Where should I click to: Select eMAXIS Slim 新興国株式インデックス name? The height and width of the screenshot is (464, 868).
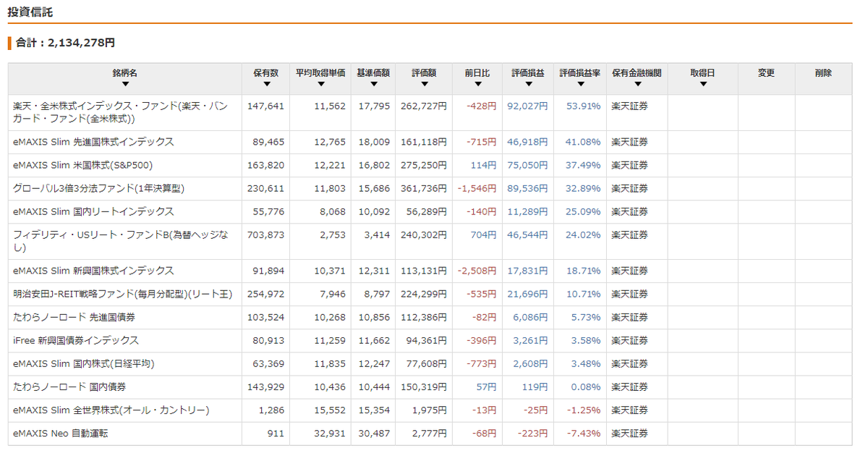click(x=93, y=271)
